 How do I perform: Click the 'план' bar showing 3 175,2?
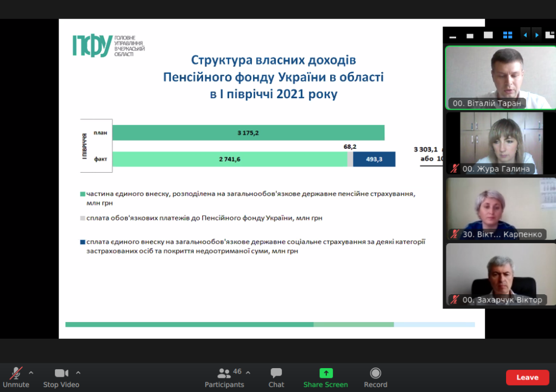pyautogui.click(x=248, y=132)
